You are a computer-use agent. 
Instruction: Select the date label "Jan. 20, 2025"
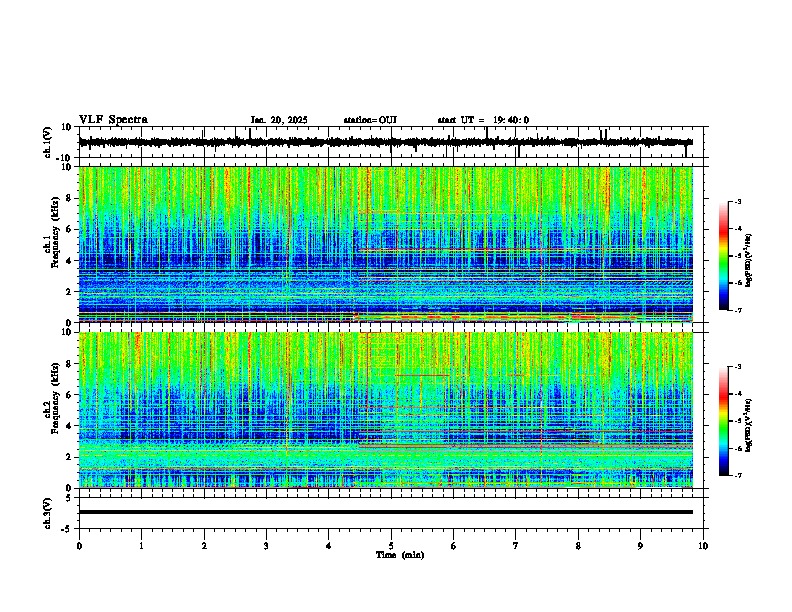(279, 120)
